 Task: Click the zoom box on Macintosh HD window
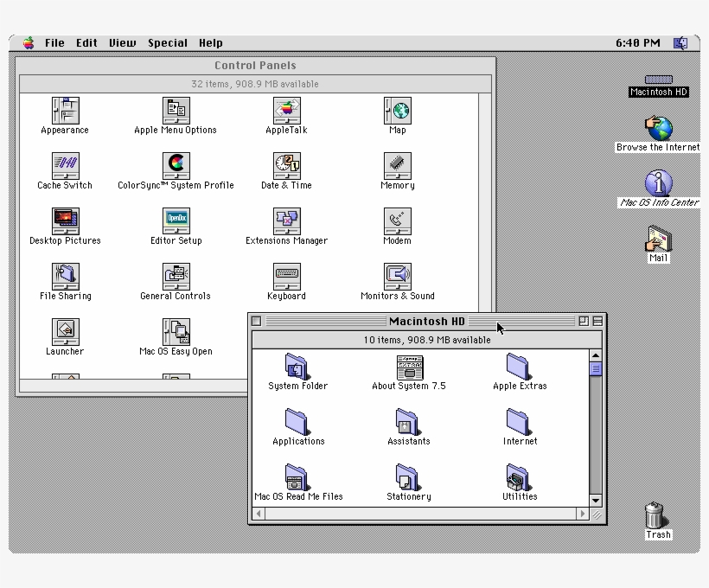584,321
